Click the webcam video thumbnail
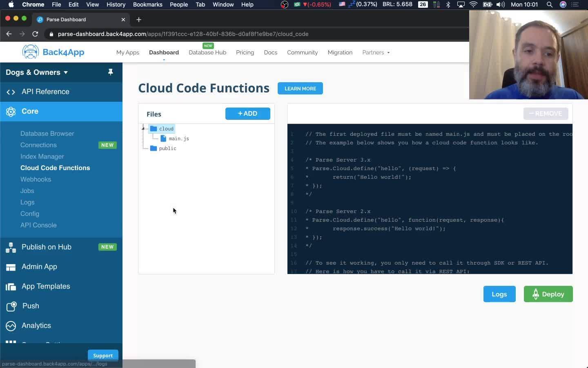The width and height of the screenshot is (588, 368). (x=528, y=54)
